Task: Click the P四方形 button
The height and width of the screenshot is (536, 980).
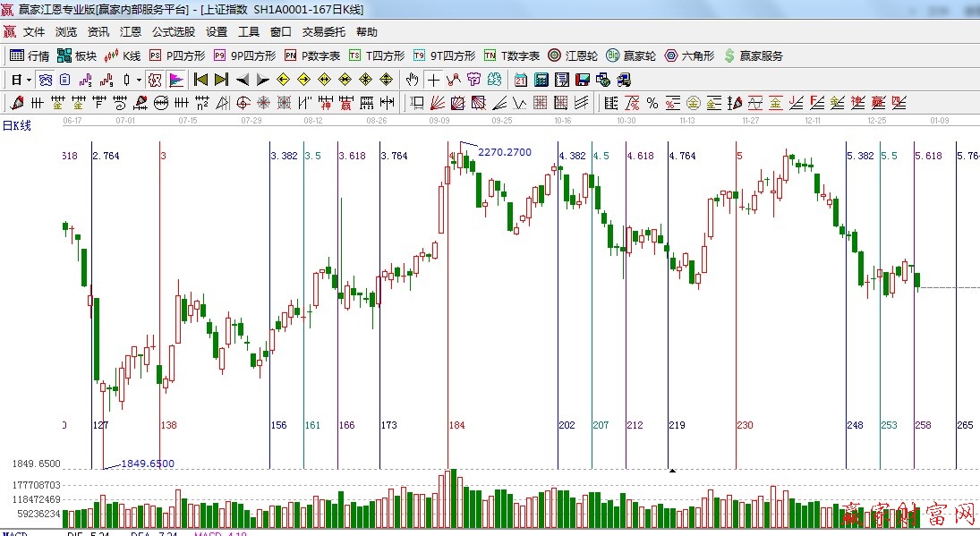Action: 177,55
